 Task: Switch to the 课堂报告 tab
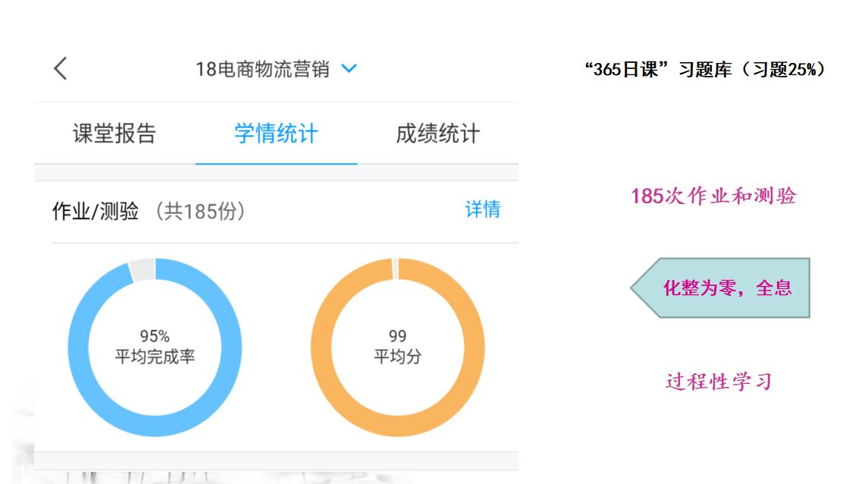(114, 134)
